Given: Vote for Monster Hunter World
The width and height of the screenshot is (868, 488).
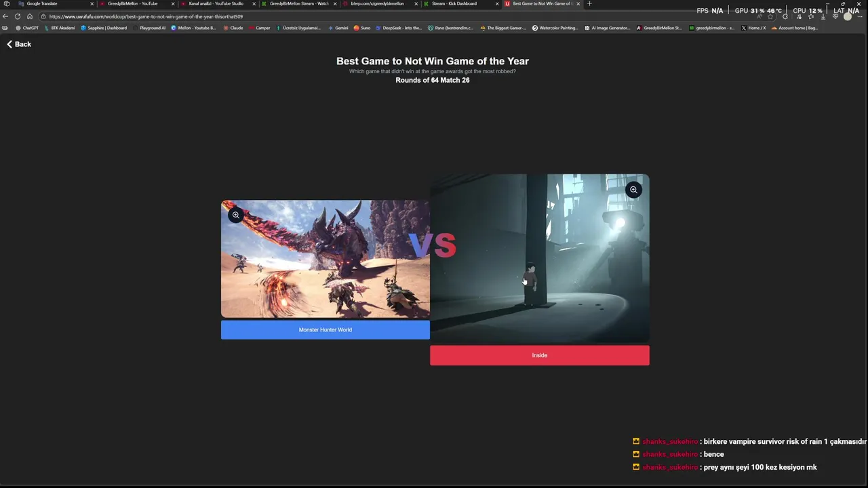Looking at the screenshot, I should point(325,330).
